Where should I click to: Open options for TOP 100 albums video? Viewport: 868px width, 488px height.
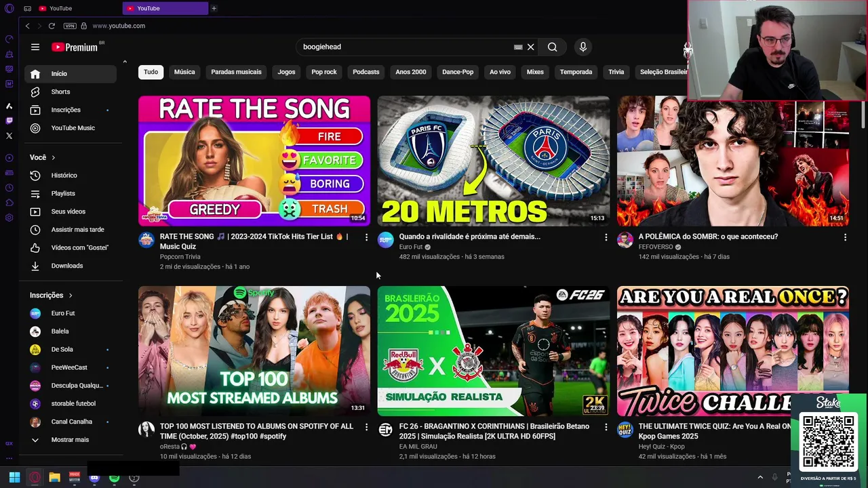[366, 427]
